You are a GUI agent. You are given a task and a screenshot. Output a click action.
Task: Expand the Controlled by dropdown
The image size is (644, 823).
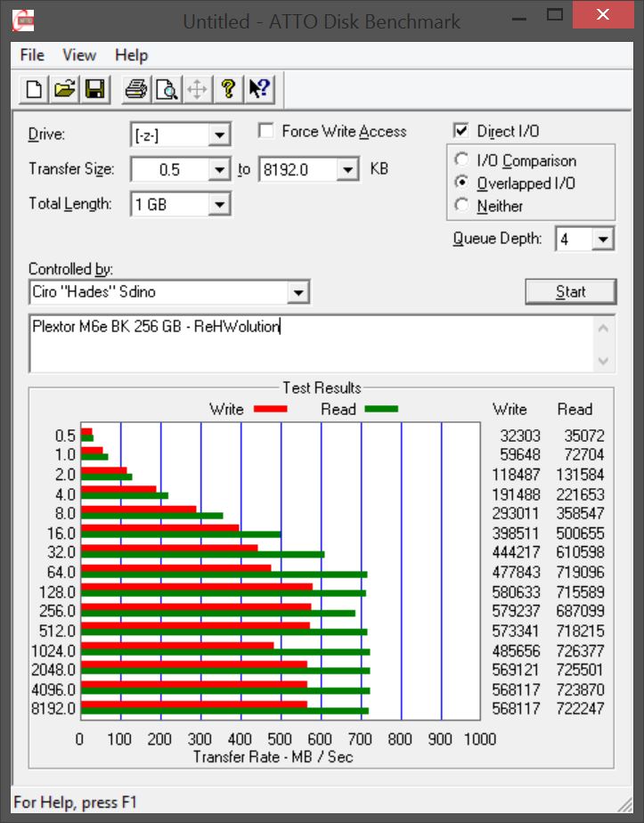click(x=298, y=292)
